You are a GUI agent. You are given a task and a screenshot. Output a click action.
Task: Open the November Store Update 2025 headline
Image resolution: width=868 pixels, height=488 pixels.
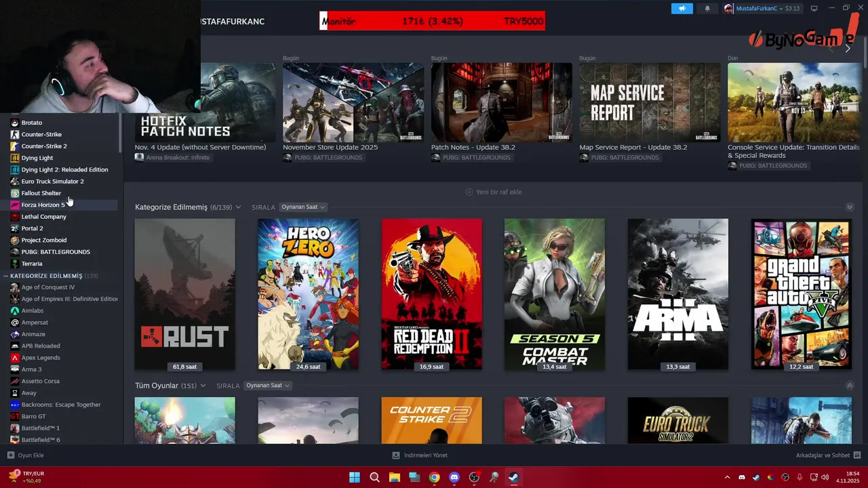330,147
